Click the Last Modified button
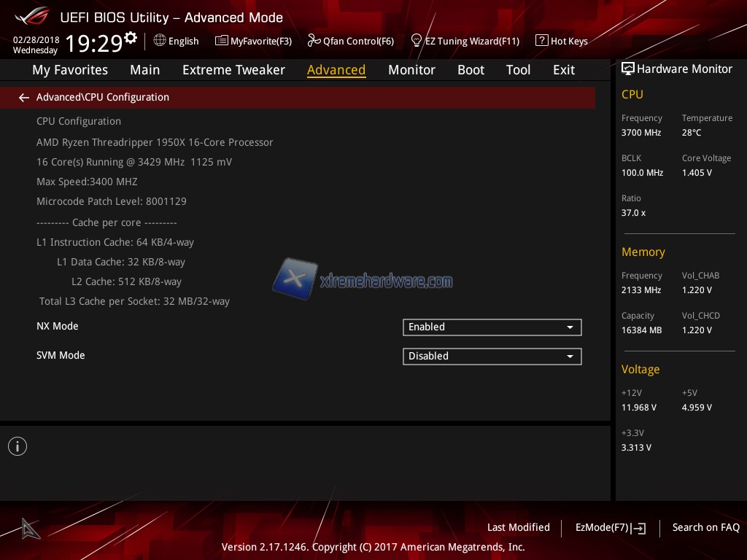The width and height of the screenshot is (747, 560). 518,527
